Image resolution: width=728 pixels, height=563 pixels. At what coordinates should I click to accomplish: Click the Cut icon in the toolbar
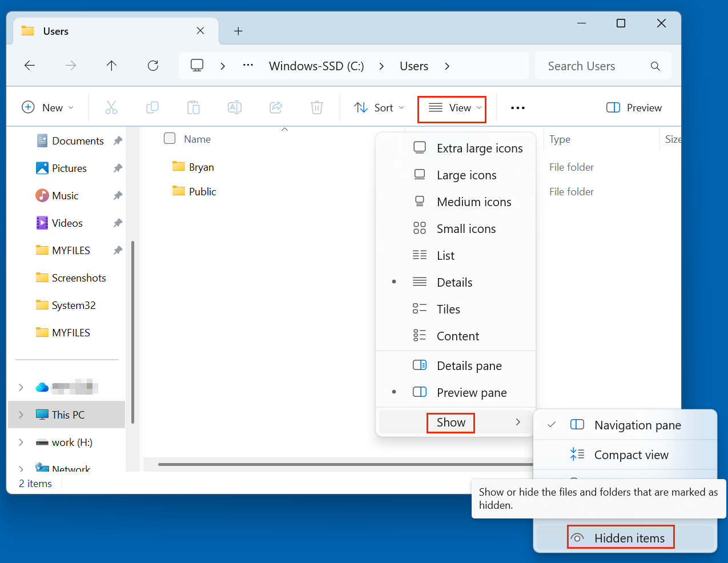[111, 107]
